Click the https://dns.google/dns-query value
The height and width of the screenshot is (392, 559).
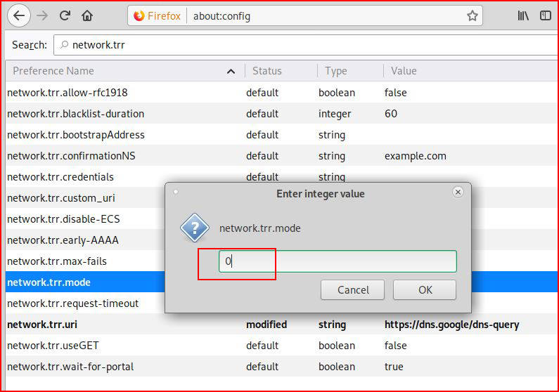coord(451,325)
